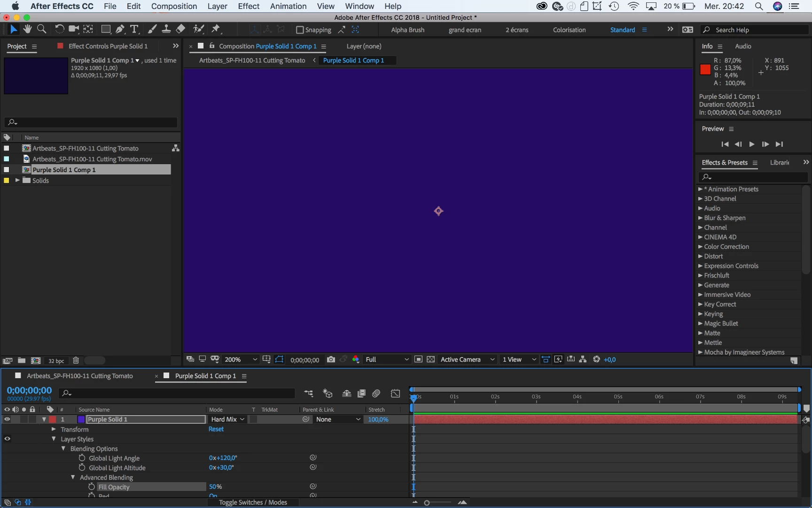The height and width of the screenshot is (508, 812).
Task: Open the 200% magnification dropdown
Action: 241,359
